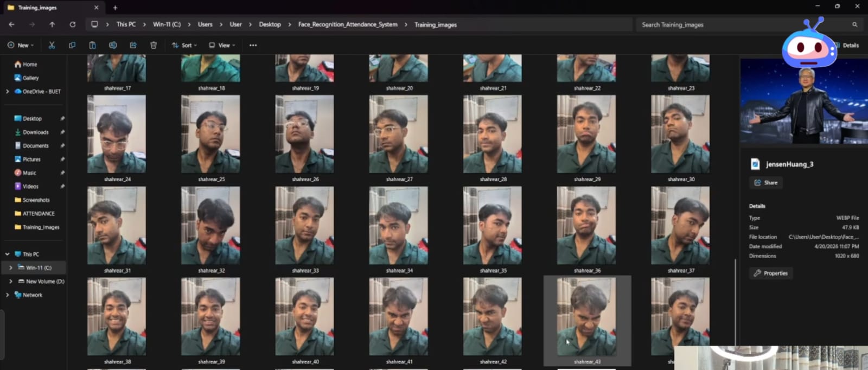Viewport: 868px width, 370px height.
Task: Click the Cut scissors icon
Action: point(52,45)
